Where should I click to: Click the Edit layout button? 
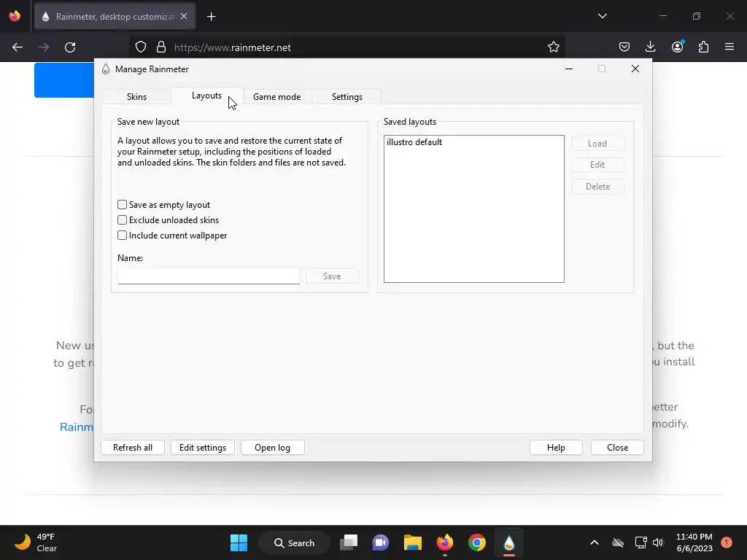[597, 165]
